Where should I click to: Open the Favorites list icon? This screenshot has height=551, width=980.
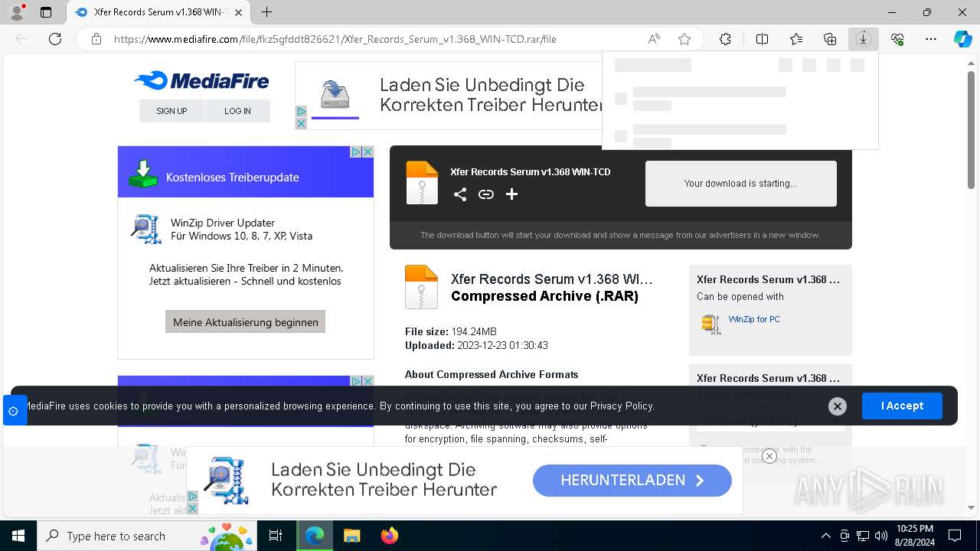pos(796,39)
